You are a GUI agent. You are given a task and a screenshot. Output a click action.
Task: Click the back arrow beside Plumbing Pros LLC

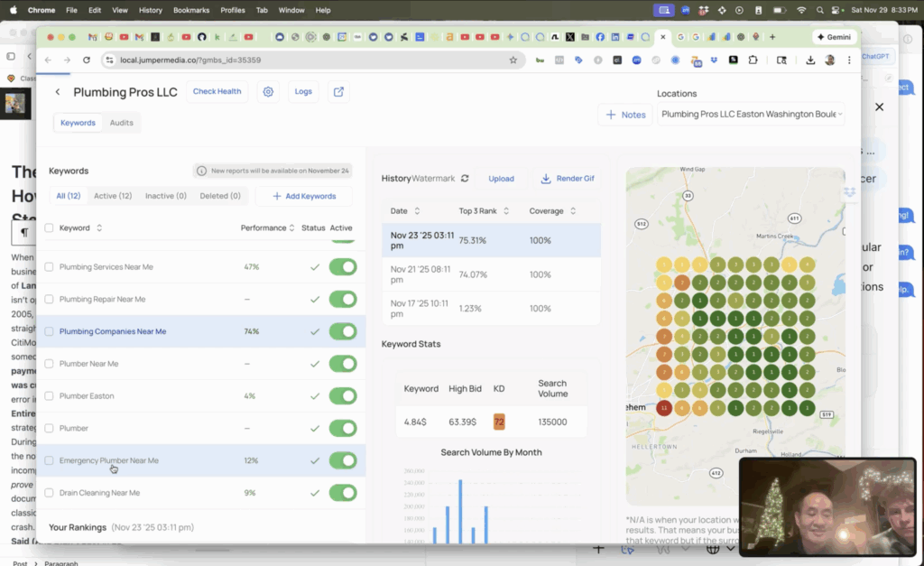pyautogui.click(x=58, y=92)
